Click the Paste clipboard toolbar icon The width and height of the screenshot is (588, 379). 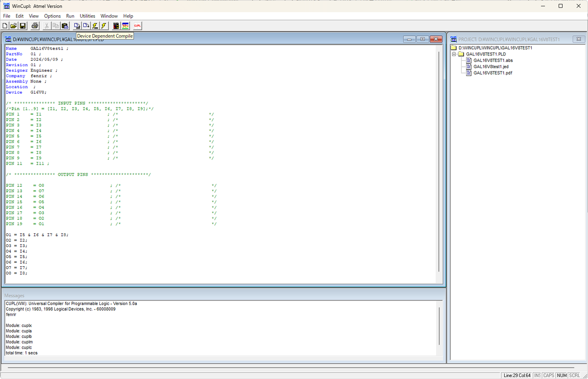pyautogui.click(x=65, y=25)
